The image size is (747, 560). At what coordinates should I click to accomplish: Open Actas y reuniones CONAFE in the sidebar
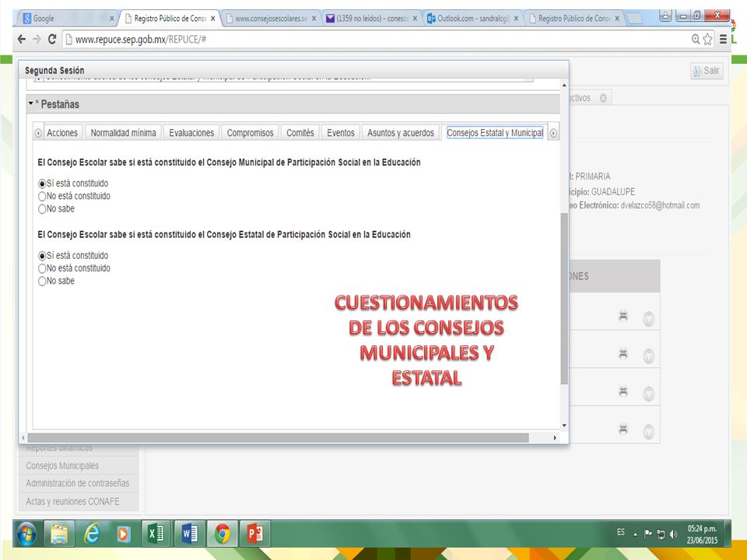(x=78, y=502)
